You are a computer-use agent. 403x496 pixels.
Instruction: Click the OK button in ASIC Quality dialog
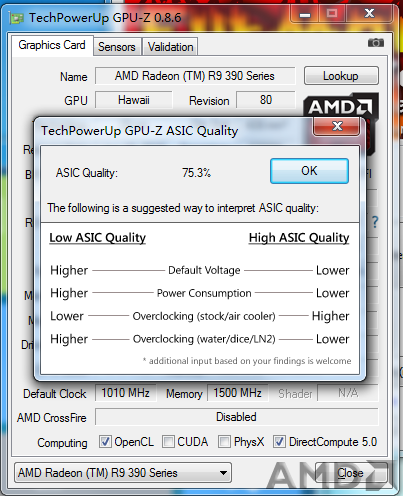pyautogui.click(x=309, y=171)
